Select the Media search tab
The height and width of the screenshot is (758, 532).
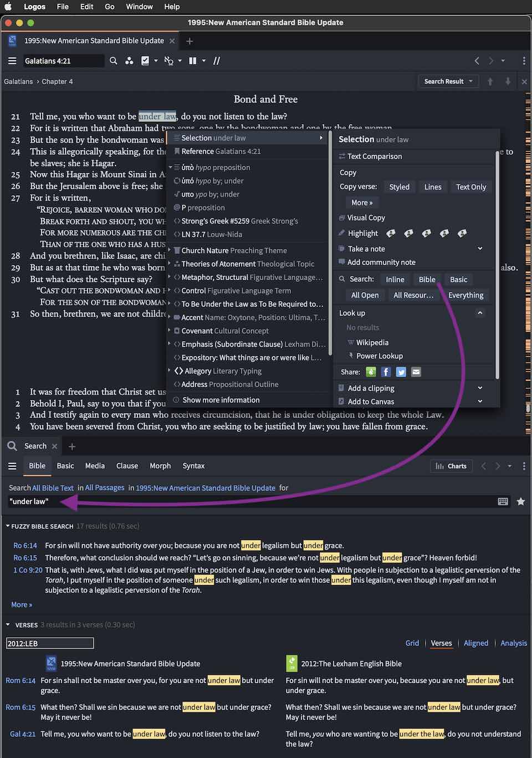95,466
